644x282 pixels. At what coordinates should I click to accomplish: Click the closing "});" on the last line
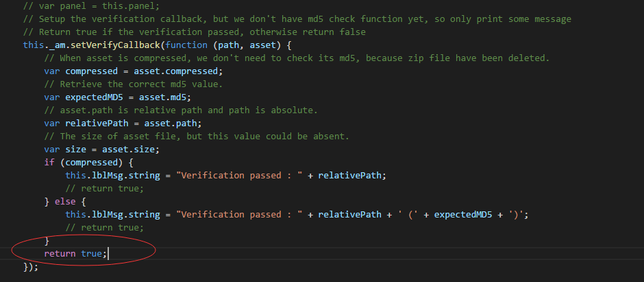click(x=31, y=267)
